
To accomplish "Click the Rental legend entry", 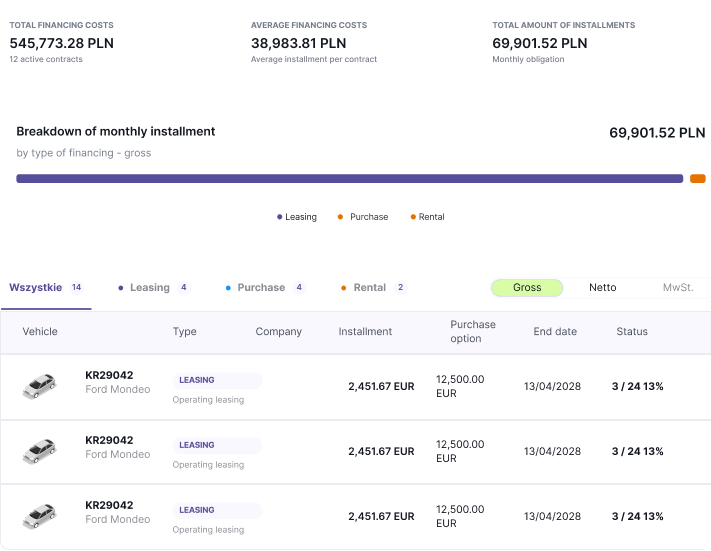I will tap(427, 217).
